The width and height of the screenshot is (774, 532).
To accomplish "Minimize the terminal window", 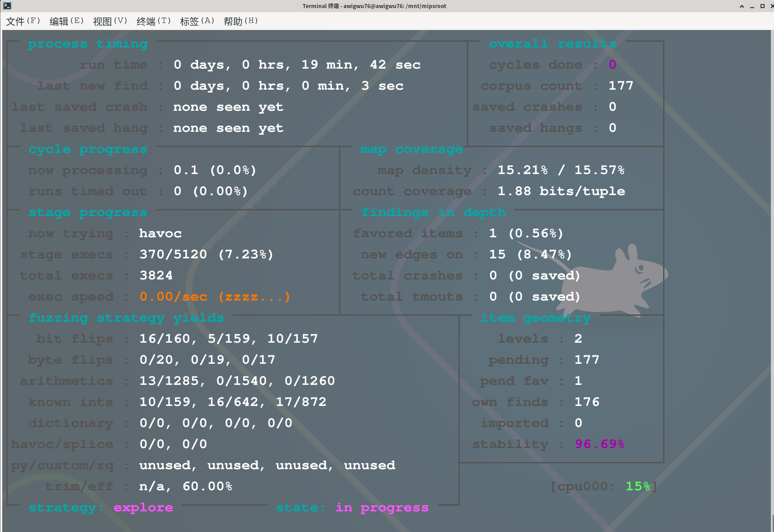I will pos(752,6).
